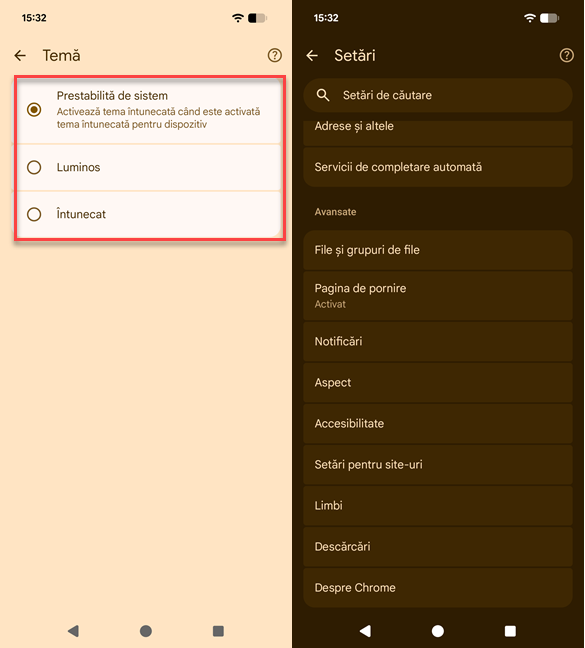Open Adrese și altele settings
Viewport: 585px width, 648px height.
pos(438,132)
